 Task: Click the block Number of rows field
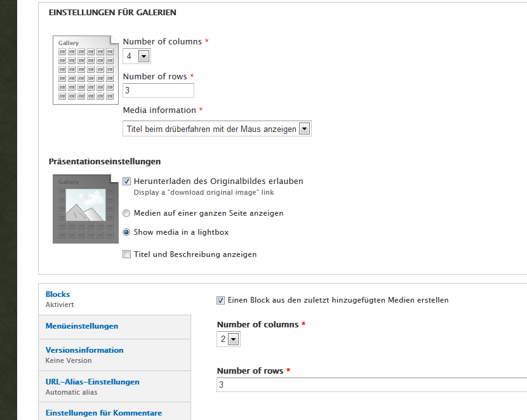coord(371,385)
